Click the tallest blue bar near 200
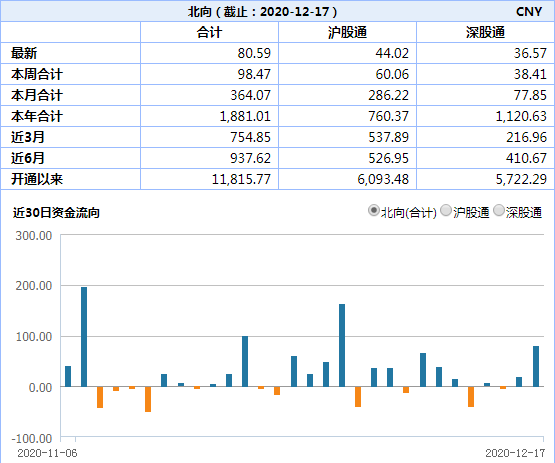The height and width of the screenshot is (463, 555). coord(84,337)
